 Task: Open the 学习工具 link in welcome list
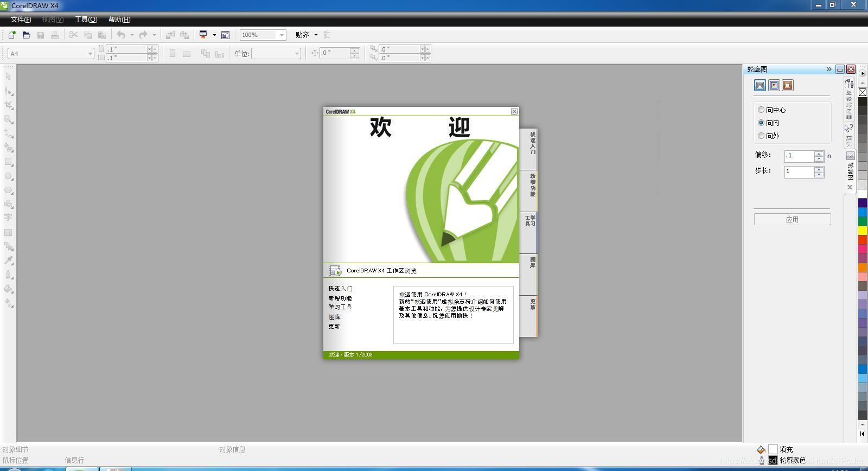point(340,307)
